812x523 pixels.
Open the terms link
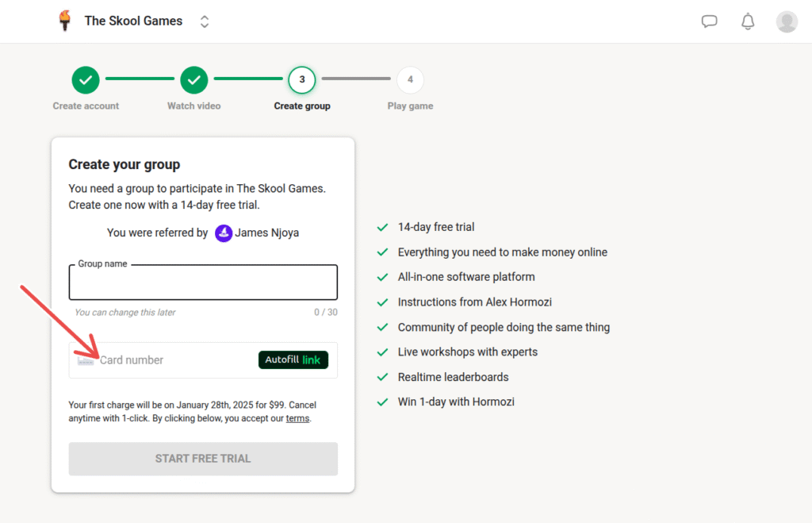(x=297, y=418)
